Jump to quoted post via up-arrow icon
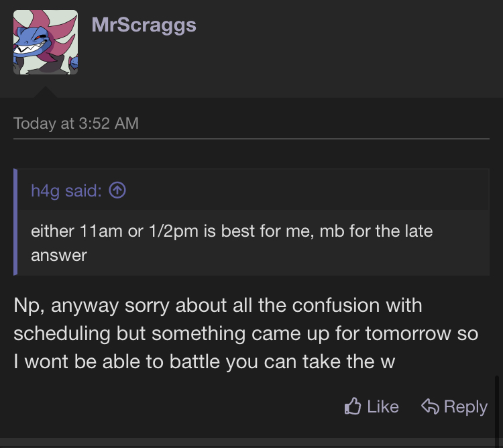 117,190
